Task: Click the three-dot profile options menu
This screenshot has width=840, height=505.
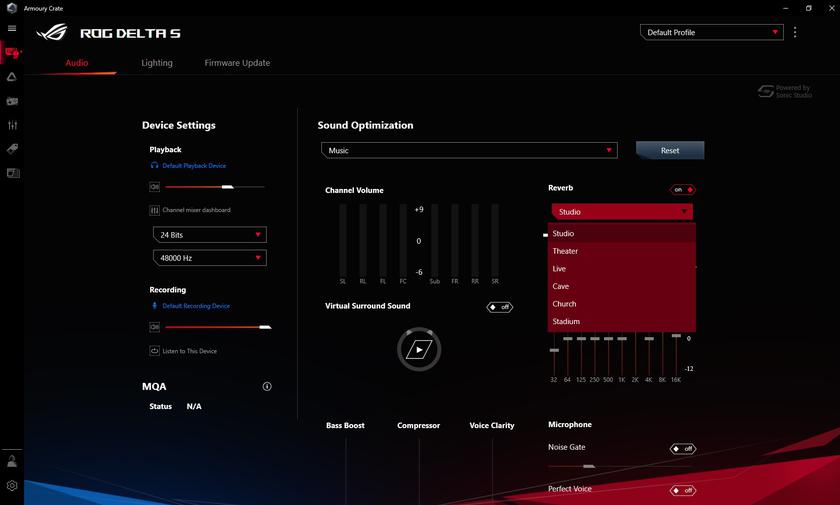Action: click(x=795, y=32)
